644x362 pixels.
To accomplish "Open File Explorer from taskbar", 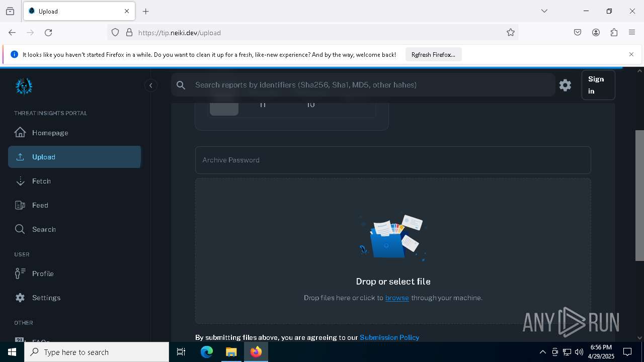I will tap(231, 352).
